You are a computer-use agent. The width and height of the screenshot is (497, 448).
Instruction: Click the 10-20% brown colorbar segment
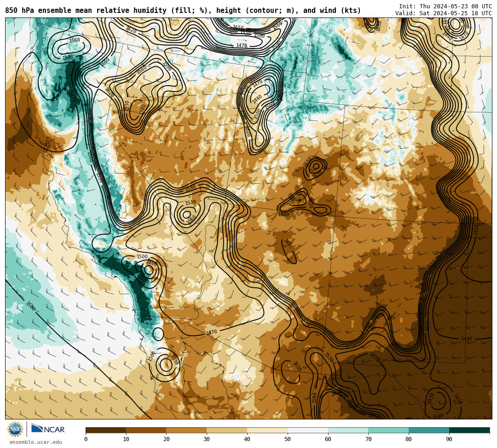point(146,430)
